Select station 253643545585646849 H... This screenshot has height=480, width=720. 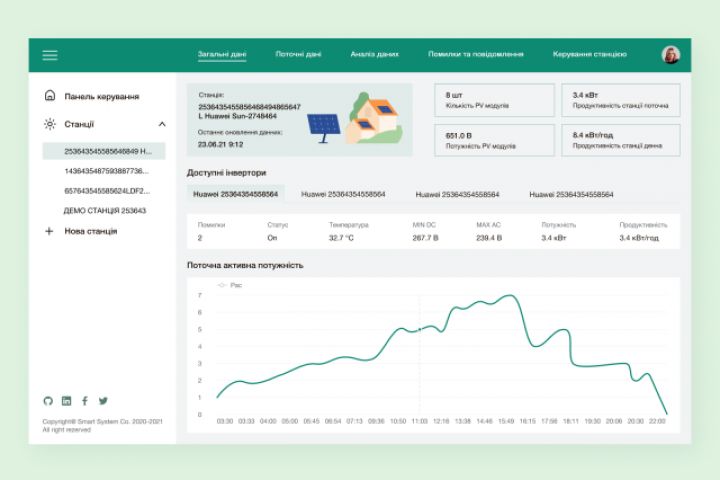[104, 151]
